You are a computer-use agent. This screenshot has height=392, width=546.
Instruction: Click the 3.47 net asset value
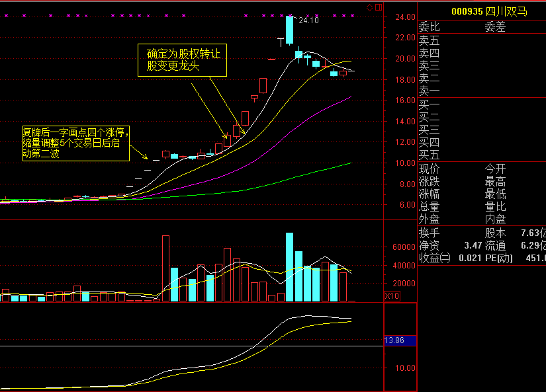coord(473,245)
